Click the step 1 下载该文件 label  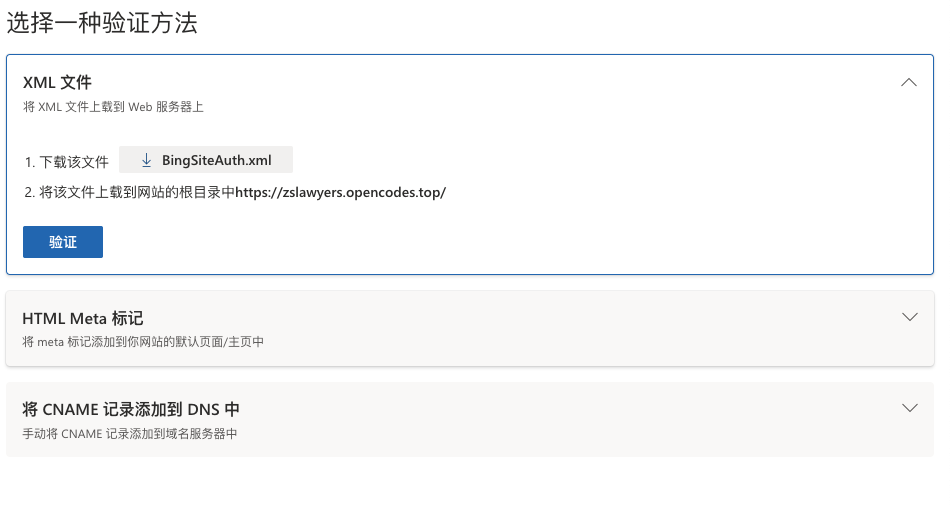click(66, 161)
